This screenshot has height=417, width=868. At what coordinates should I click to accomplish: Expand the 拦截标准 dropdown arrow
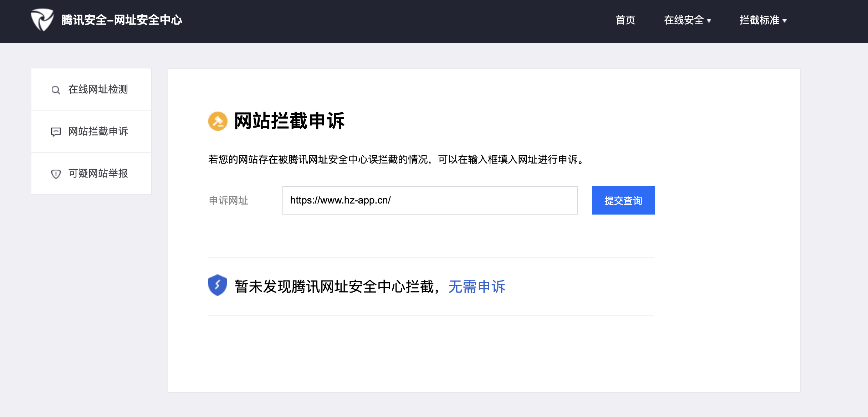tap(785, 21)
